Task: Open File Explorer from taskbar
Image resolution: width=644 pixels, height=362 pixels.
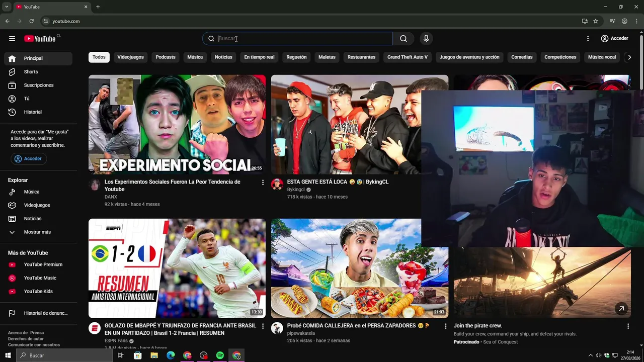Action: click(154, 355)
